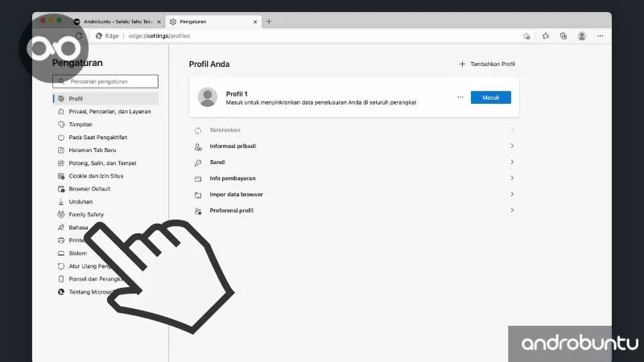The image size is (644, 362).
Task: Click the Cookie dan Izin Situs icon
Action: pyautogui.click(x=61, y=176)
